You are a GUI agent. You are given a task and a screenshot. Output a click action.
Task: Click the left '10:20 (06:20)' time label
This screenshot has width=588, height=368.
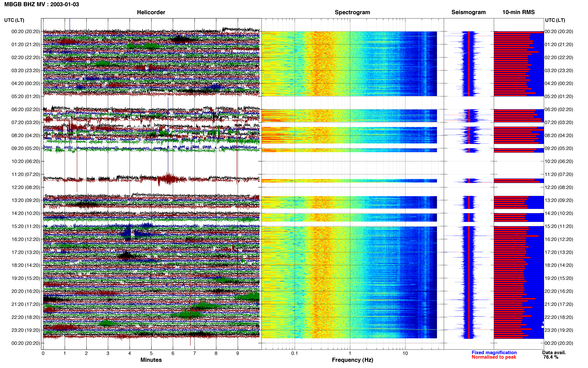[x=26, y=161]
